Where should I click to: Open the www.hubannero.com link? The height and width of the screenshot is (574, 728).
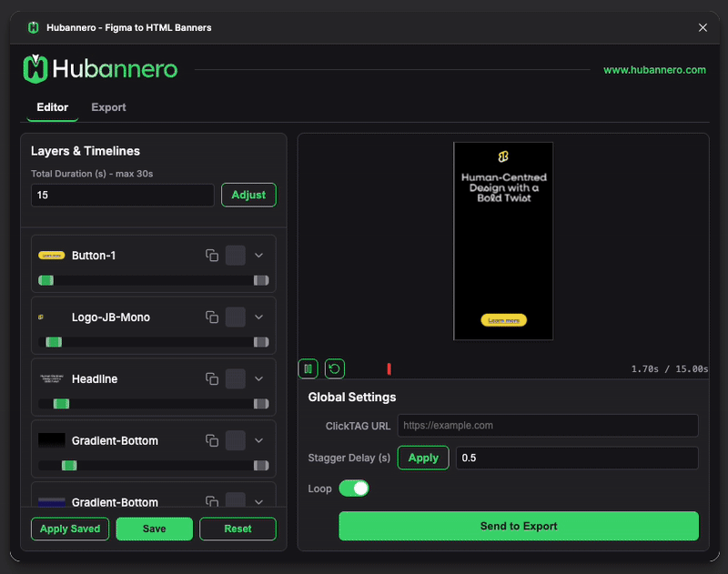pos(654,70)
